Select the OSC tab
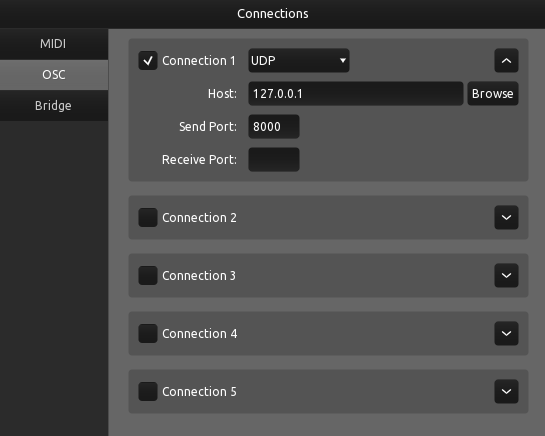Image resolution: width=545 pixels, height=436 pixels. tap(54, 75)
